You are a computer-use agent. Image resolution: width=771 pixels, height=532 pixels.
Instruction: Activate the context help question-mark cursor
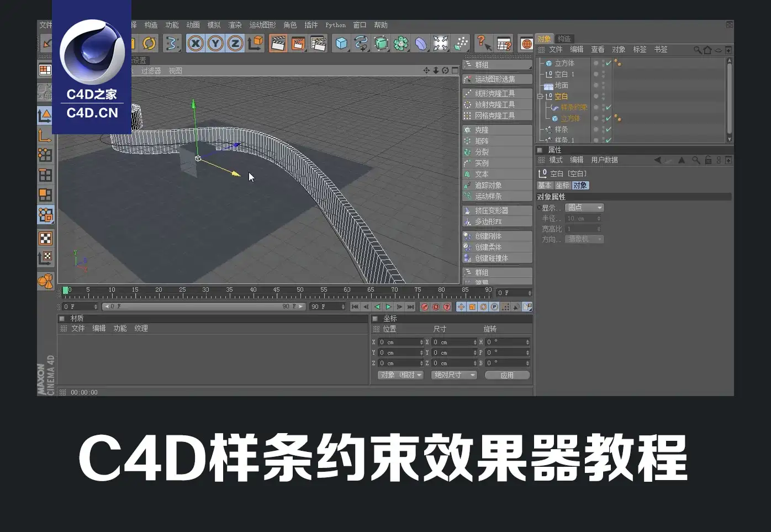pyautogui.click(x=484, y=43)
